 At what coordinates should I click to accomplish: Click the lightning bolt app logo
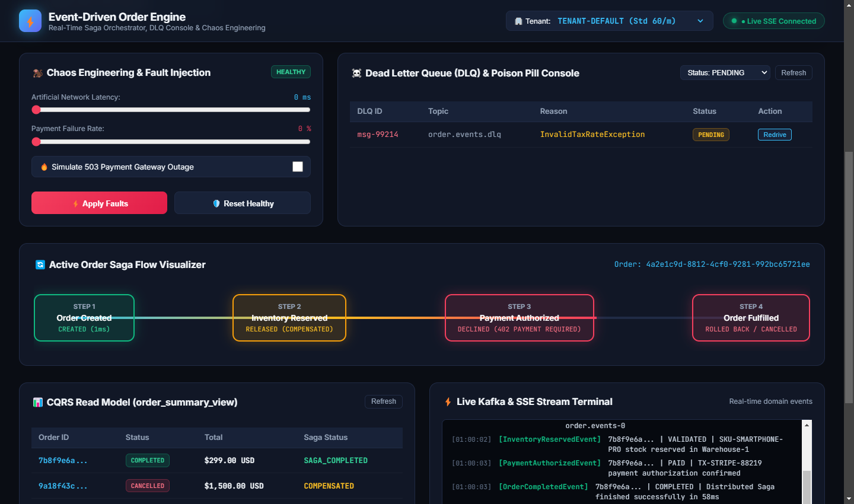[30, 21]
